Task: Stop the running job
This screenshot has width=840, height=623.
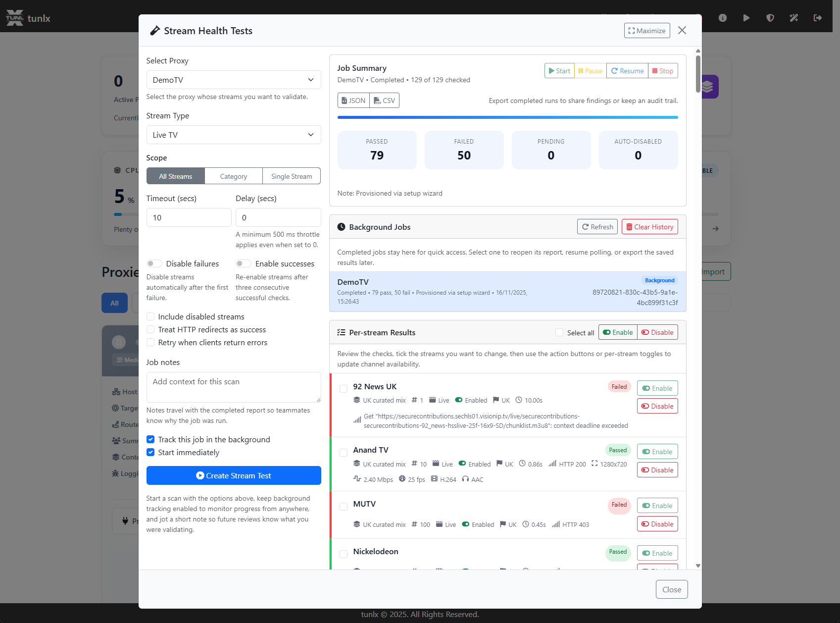Action: point(662,71)
